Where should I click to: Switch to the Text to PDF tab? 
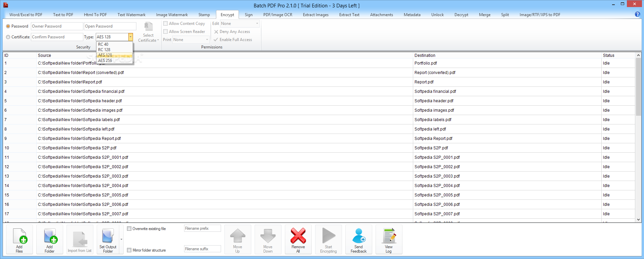pyautogui.click(x=63, y=15)
